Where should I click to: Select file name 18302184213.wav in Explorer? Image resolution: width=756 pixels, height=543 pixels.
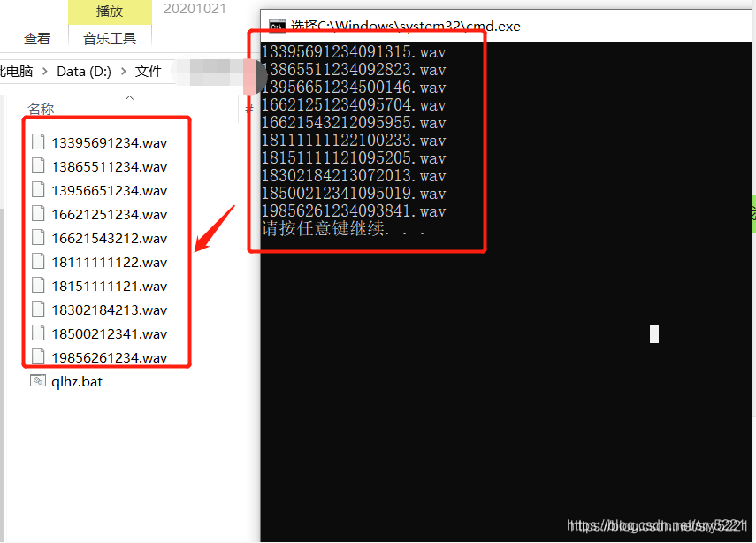(x=110, y=310)
